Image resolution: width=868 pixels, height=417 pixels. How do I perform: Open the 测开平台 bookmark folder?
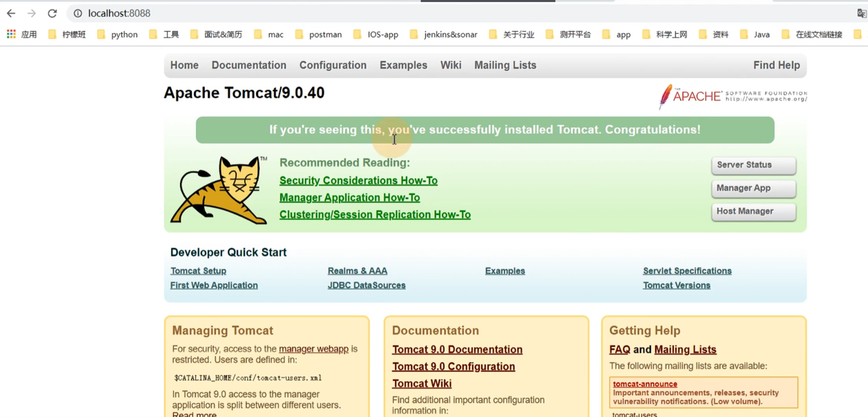click(x=568, y=34)
